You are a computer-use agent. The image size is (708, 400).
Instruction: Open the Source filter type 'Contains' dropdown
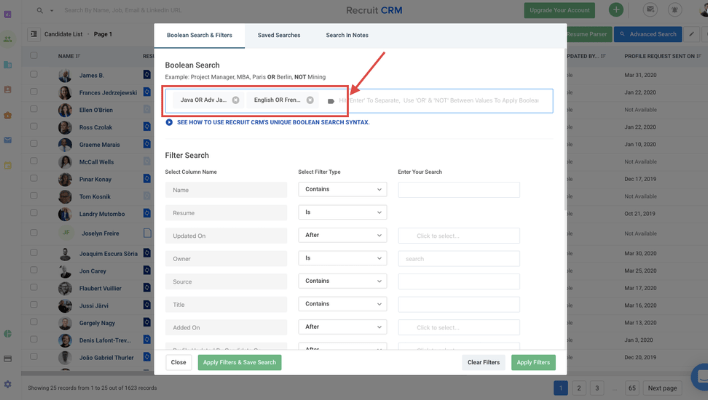point(342,281)
